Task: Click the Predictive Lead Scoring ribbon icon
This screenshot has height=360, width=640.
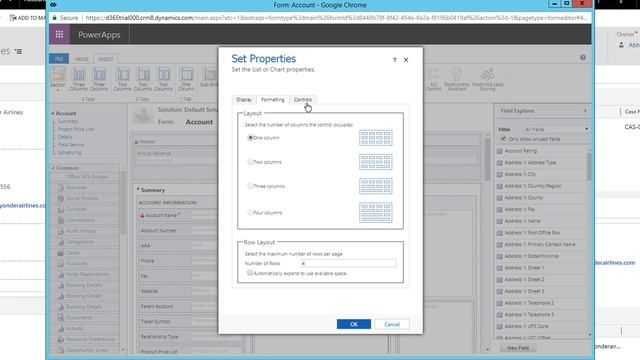Action: [487, 79]
